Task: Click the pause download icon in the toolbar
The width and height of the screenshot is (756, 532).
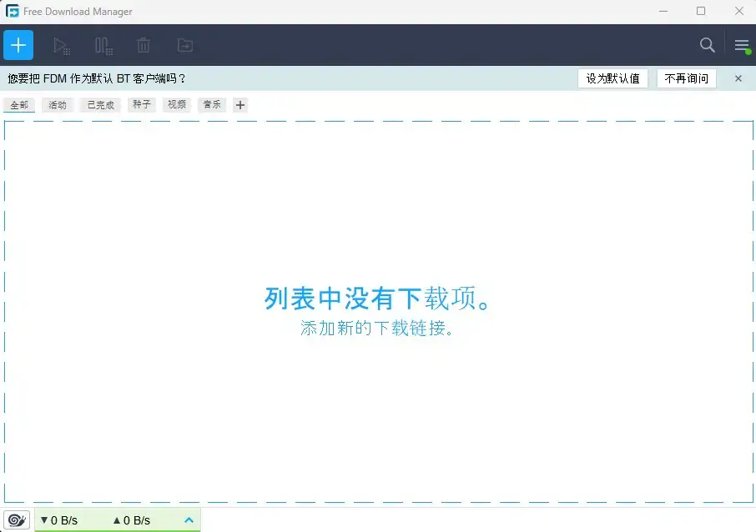Action: pos(102,45)
